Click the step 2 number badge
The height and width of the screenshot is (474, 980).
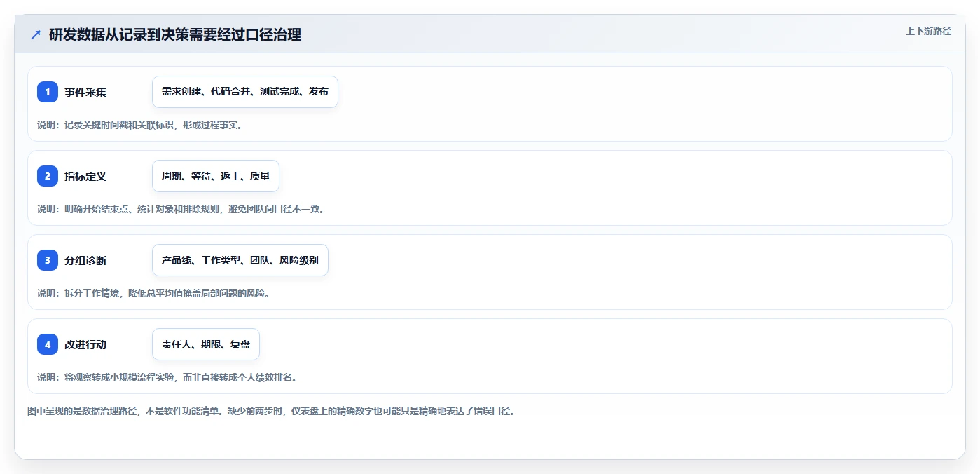[48, 176]
